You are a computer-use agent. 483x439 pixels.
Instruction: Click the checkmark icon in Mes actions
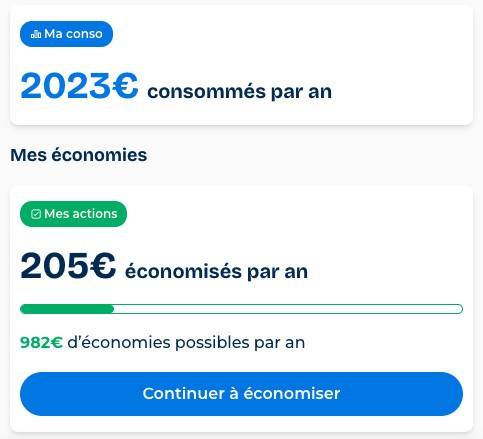pyautogui.click(x=36, y=214)
